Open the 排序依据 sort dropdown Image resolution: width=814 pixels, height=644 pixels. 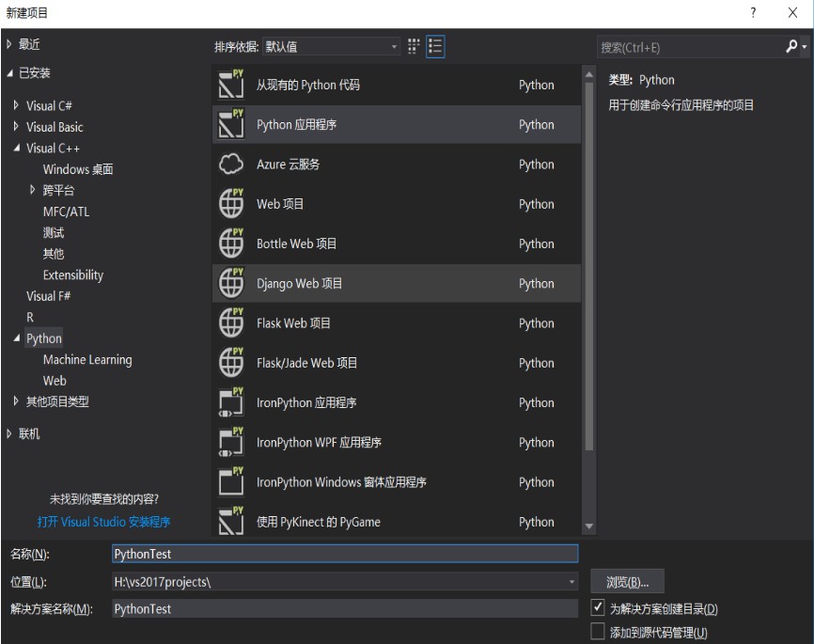pos(331,46)
